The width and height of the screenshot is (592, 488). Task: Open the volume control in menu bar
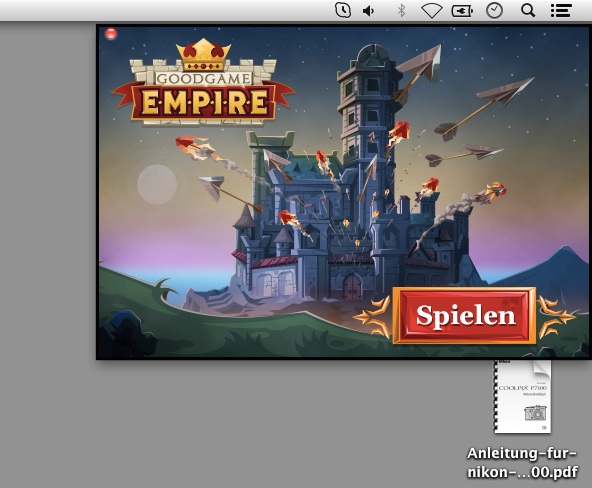click(x=368, y=11)
